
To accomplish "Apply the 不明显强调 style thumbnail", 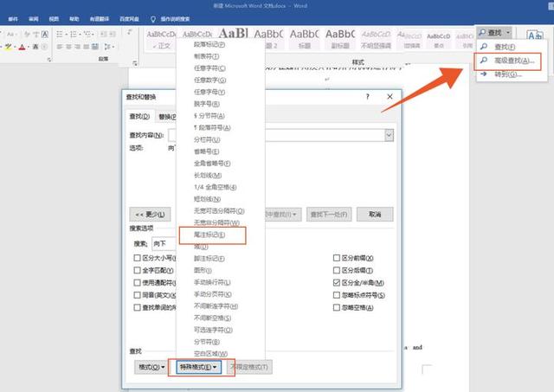I will click(x=376, y=39).
